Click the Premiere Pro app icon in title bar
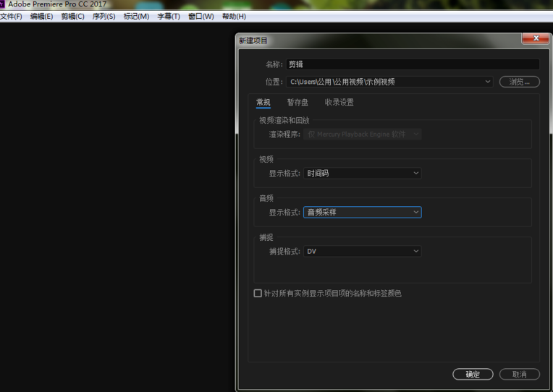 [x=1, y=4]
